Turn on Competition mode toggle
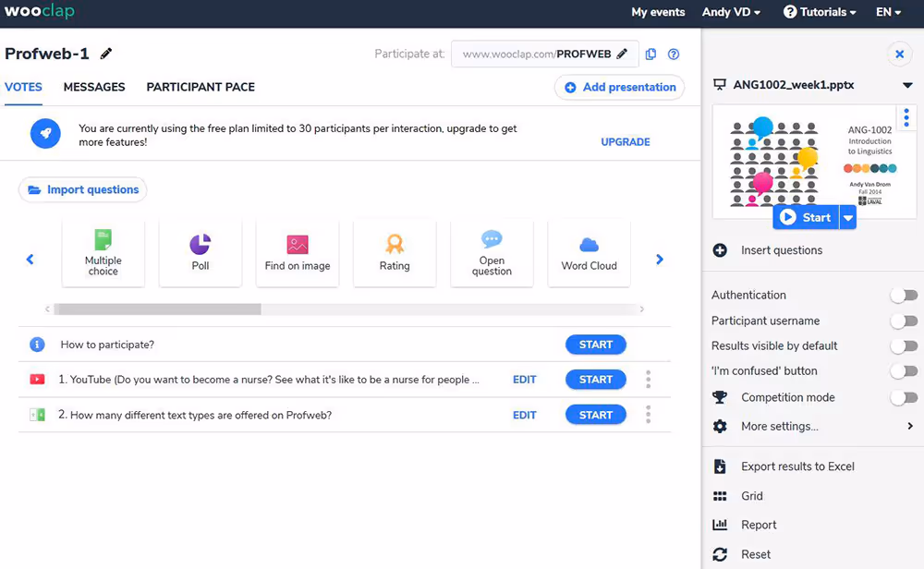This screenshot has width=924, height=569. 904,397
